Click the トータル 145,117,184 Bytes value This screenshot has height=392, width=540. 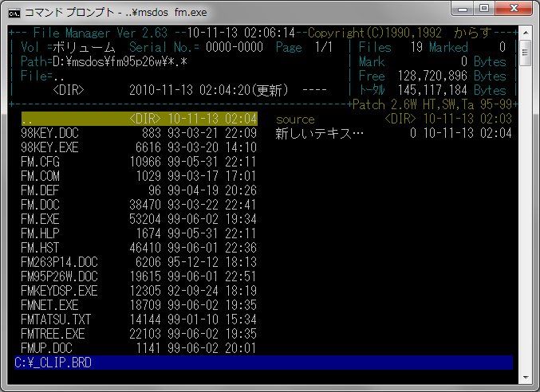pyautogui.click(x=432, y=91)
